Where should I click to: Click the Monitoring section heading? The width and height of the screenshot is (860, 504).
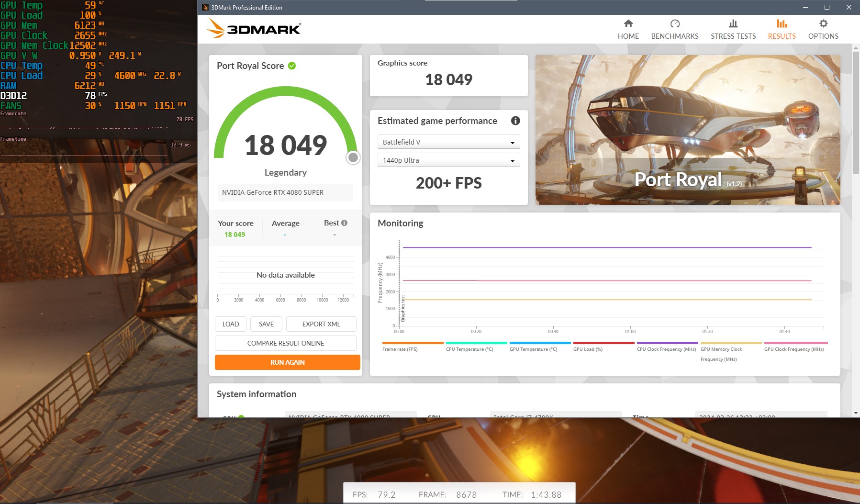point(401,223)
